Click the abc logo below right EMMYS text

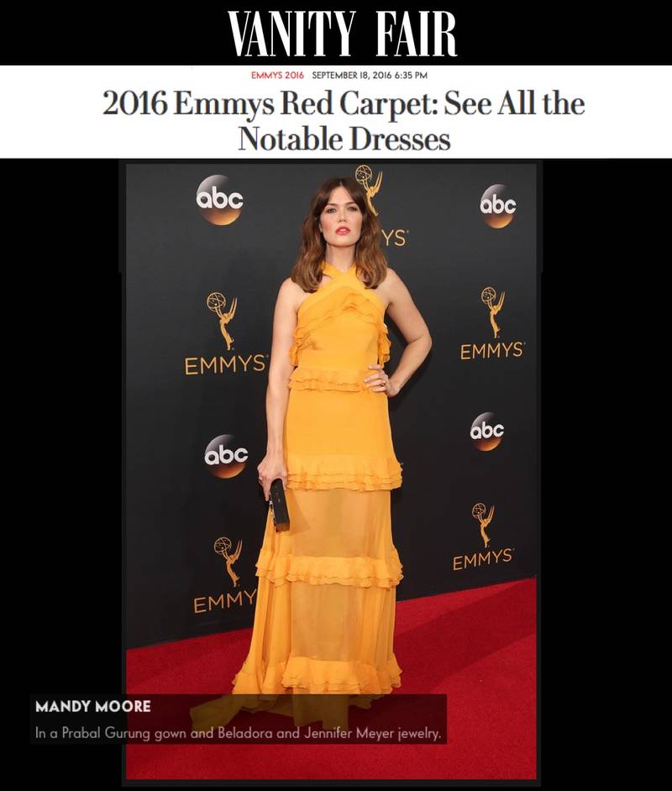pyautogui.click(x=487, y=431)
